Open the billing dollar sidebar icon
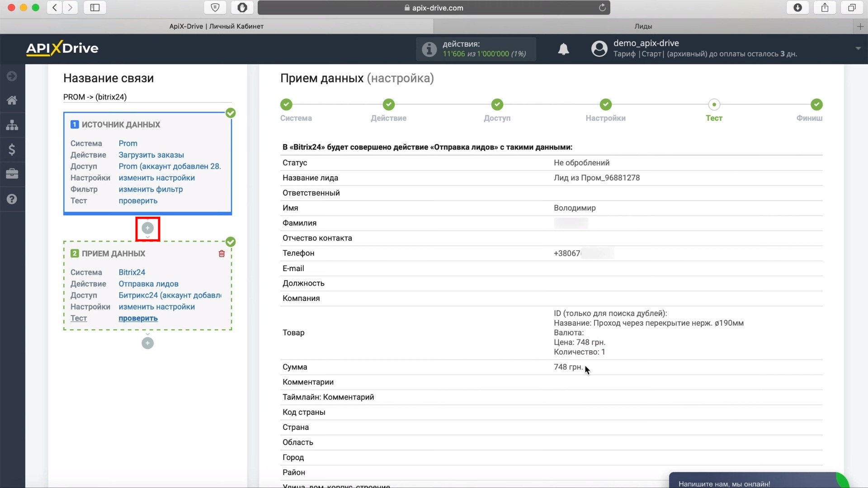Viewport: 868px width, 488px height. pyautogui.click(x=12, y=150)
